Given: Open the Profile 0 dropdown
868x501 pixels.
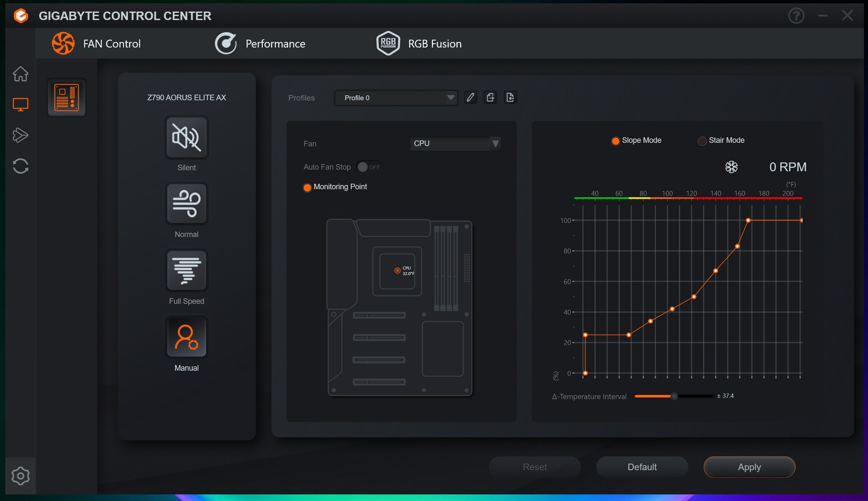Looking at the screenshot, I should pyautogui.click(x=396, y=98).
